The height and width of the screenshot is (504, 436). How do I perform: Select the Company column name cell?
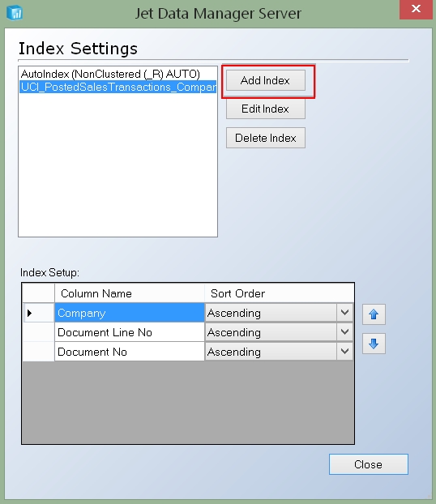tap(130, 313)
